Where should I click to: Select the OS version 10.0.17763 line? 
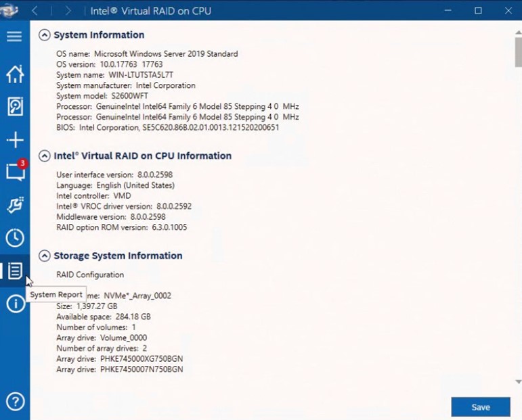tap(109, 64)
